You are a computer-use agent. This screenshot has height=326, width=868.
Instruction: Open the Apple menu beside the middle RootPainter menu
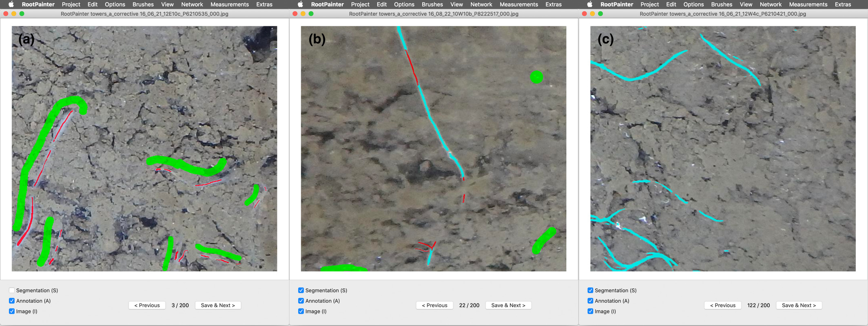pyautogui.click(x=300, y=4)
